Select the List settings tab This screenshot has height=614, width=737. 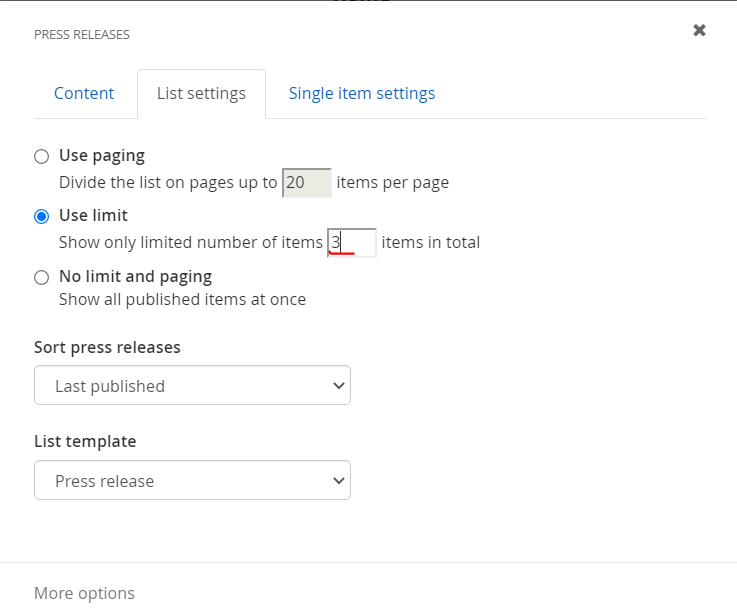201,94
